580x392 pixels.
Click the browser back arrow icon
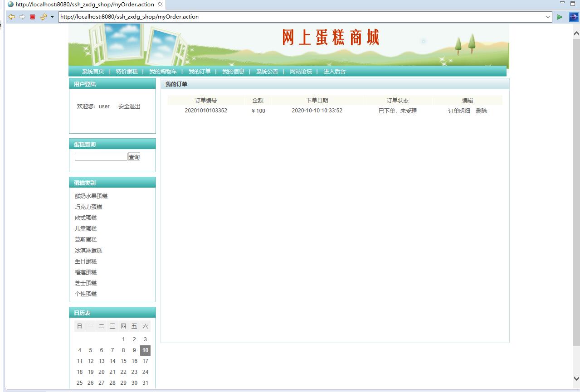click(12, 17)
